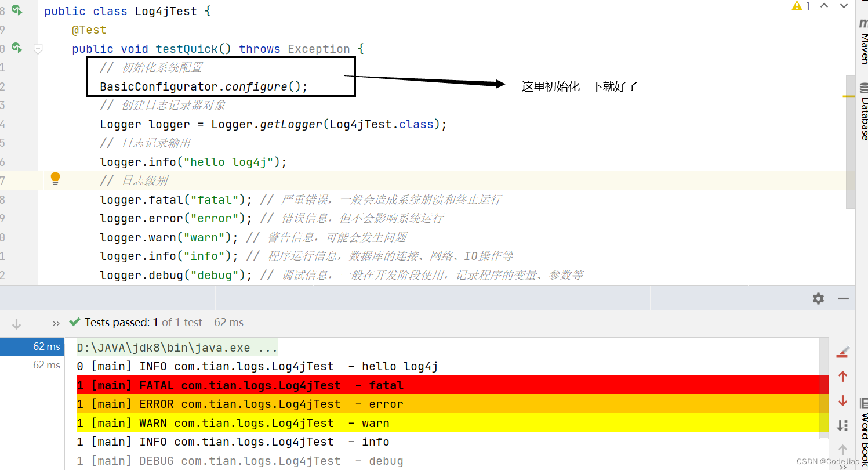This screenshot has height=470, width=868.
Task: Click the Logger.getLogger line of code
Action: [x=273, y=124]
